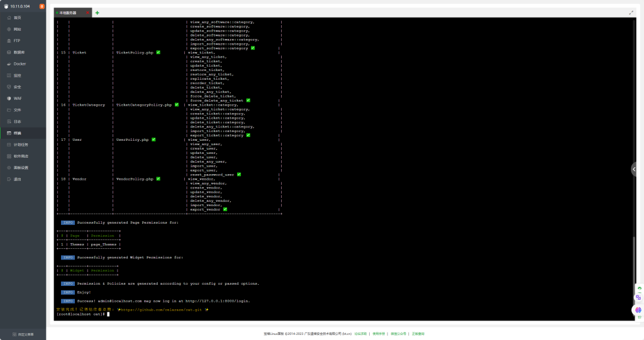Click the 计划任务 scheduled tasks icon
Image resolution: width=644 pixels, height=340 pixels.
click(9, 145)
